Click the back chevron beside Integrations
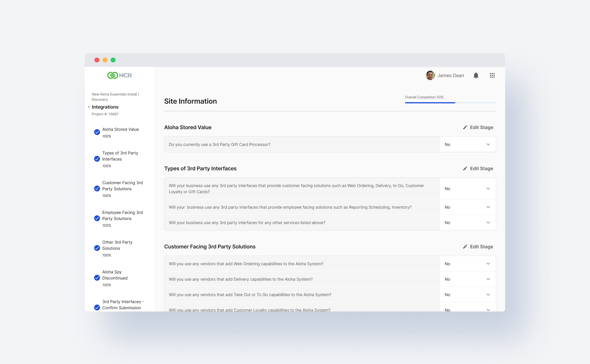Viewport: 590px width, 364px height. 89,107
